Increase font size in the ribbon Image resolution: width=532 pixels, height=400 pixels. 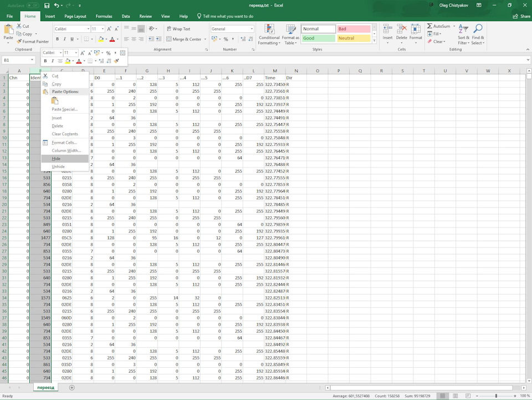point(109,29)
